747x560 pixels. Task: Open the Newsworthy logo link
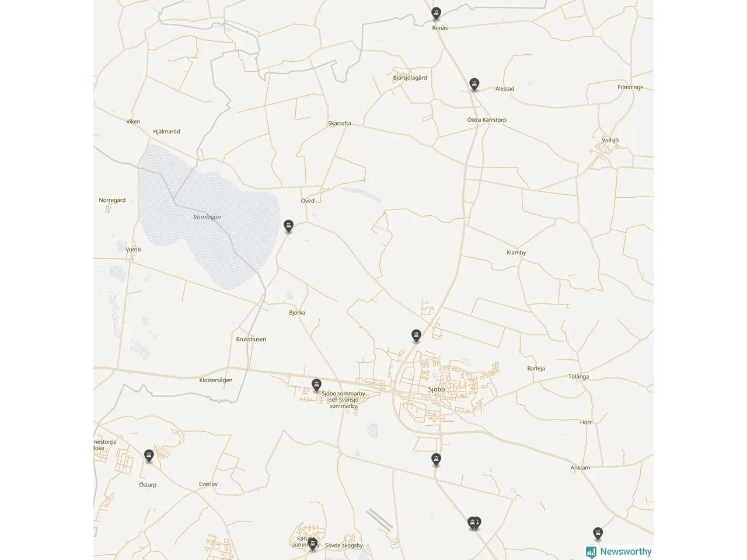(619, 552)
